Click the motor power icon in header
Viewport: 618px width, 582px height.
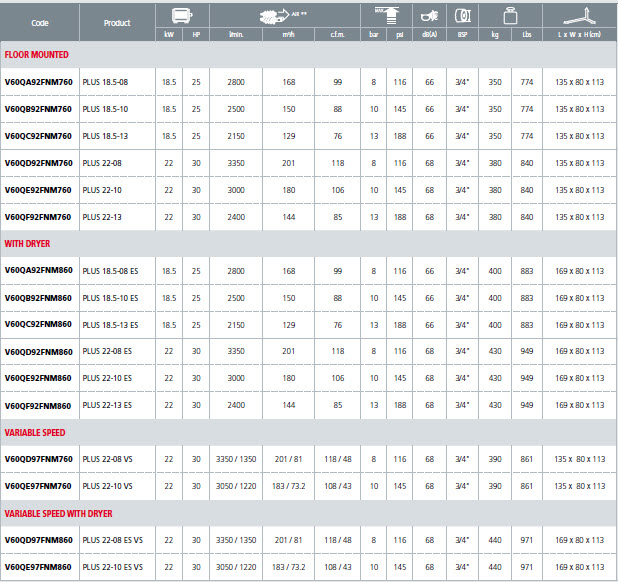coord(182,16)
